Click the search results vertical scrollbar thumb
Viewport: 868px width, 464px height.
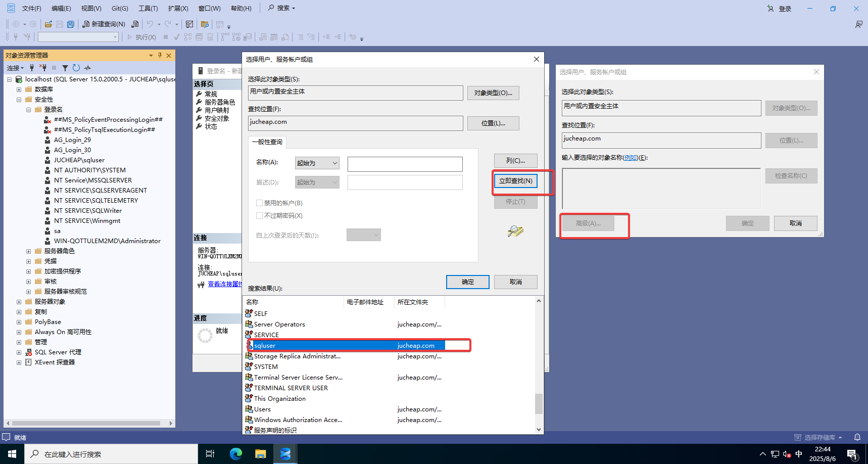[539, 404]
